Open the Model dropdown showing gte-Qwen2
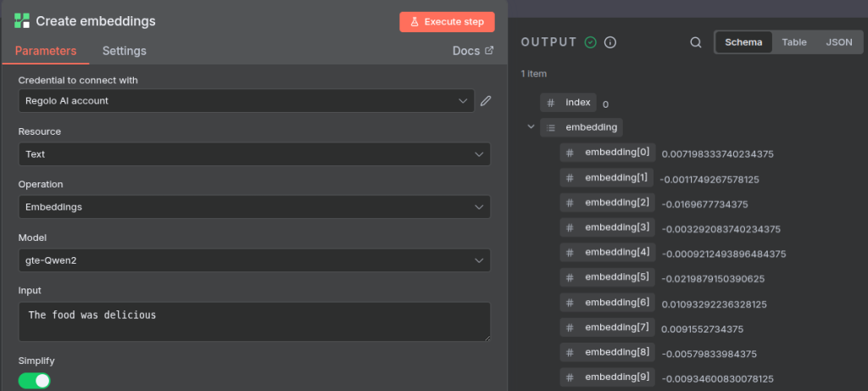Screen dimensions: 868x391 [x=253, y=260]
